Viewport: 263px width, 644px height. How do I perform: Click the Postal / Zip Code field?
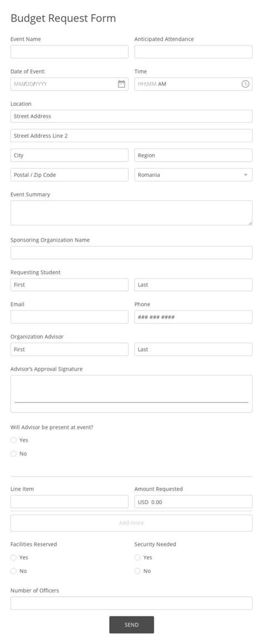(x=69, y=175)
